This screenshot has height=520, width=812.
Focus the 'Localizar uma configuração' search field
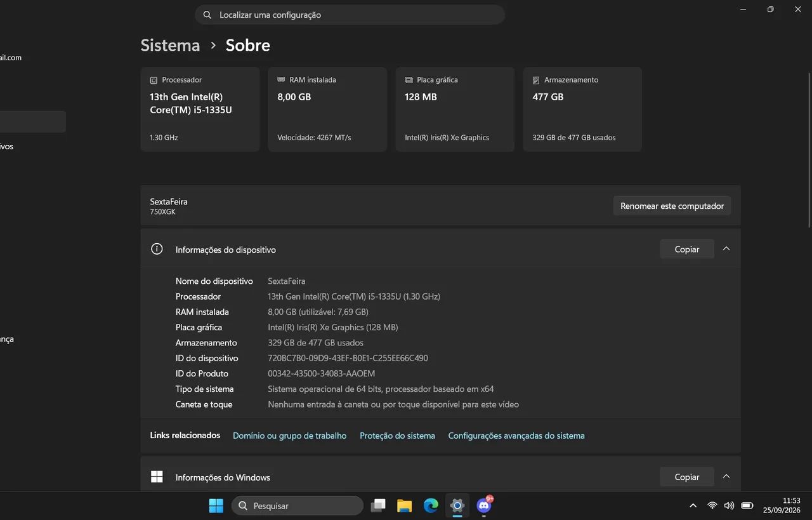coord(350,15)
